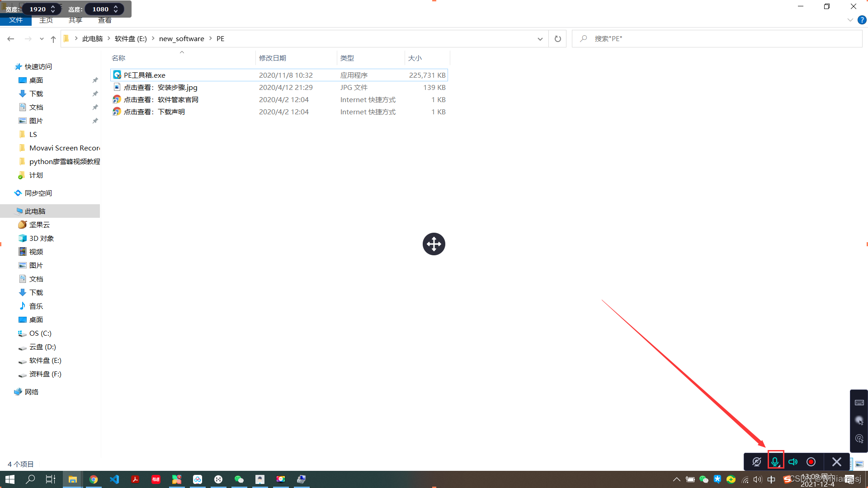Expand recent locations dropdown arrow

[42, 39]
